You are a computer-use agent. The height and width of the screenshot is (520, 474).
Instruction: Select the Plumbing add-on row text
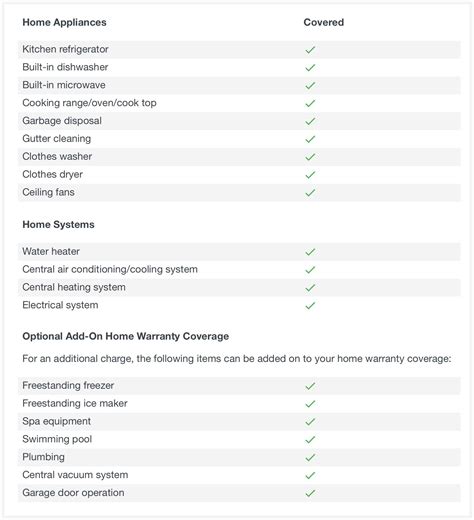(x=43, y=457)
